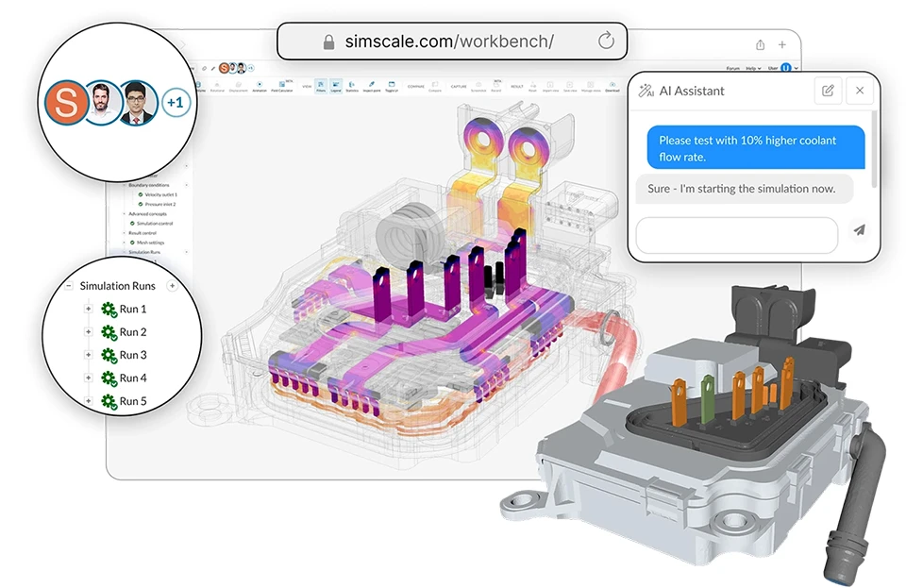Open Mesh settings in the tree
Viewport: 923px width, 588px height.
(149, 243)
